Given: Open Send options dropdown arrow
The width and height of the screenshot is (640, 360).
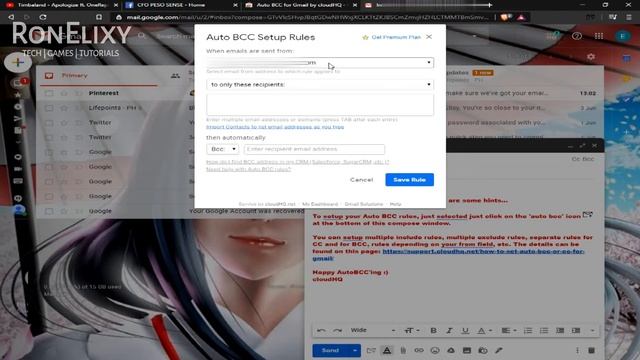Looking at the screenshot, I should pos(355,350).
